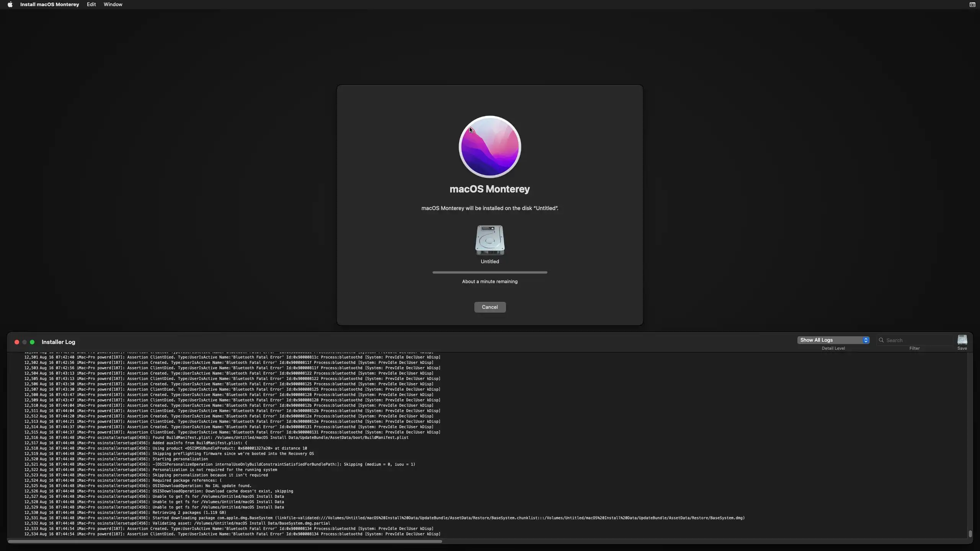Click the log's vertical scrollbar thumb
Viewport: 980px width, 551px height.
tap(970, 533)
